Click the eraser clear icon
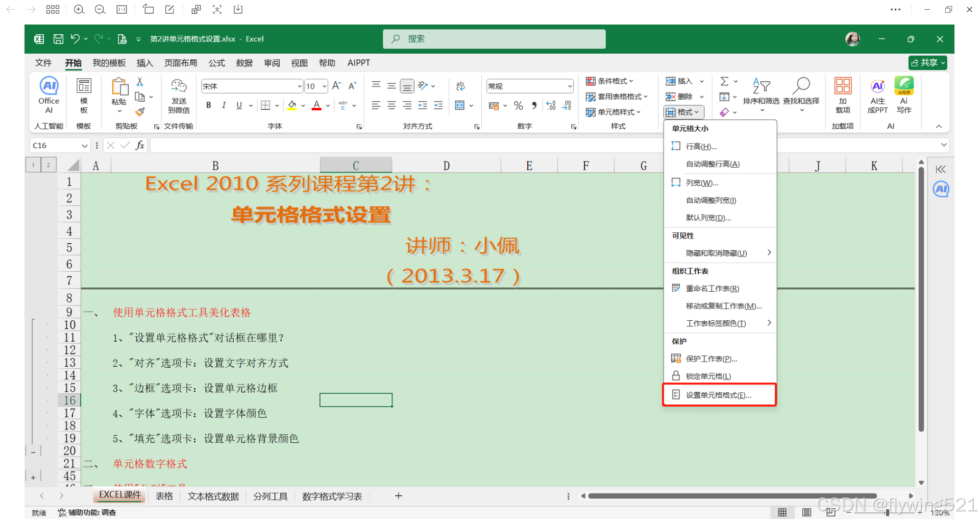 point(724,112)
